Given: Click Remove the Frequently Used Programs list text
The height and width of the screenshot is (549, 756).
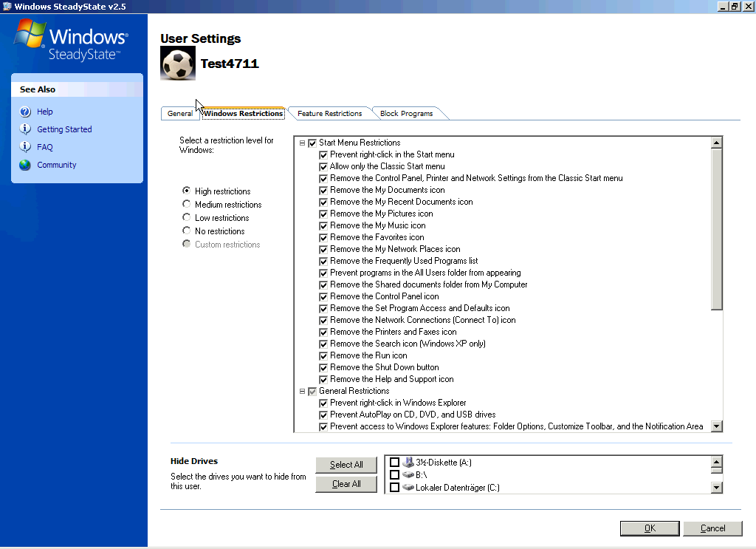Looking at the screenshot, I should 404,261.
